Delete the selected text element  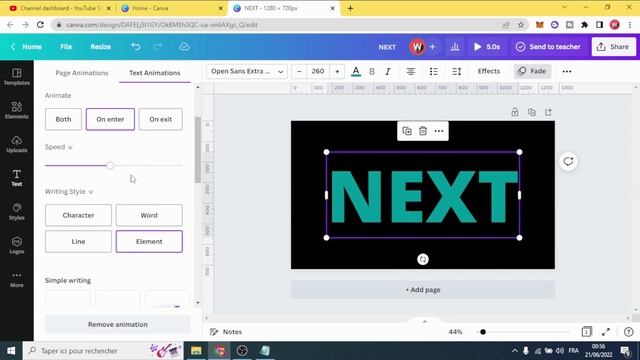tap(423, 131)
